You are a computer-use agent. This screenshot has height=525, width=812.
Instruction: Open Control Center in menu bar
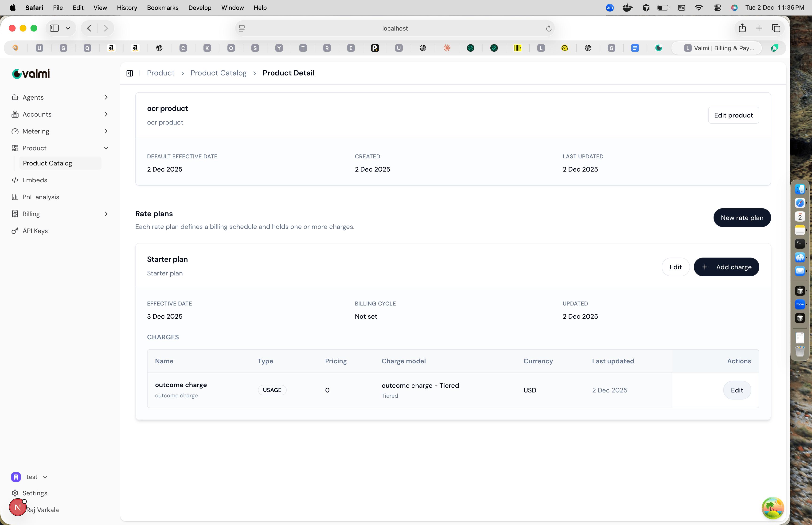coord(717,8)
